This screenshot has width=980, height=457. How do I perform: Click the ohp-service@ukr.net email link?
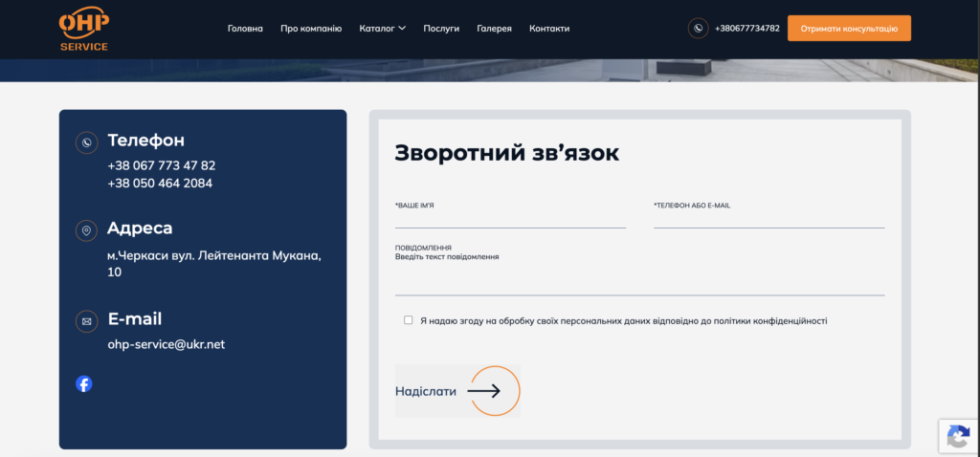167,344
